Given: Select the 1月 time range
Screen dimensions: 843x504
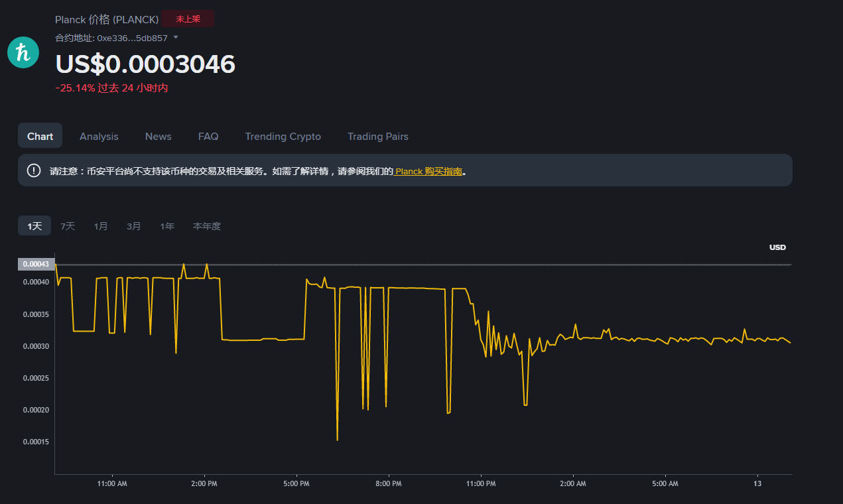Looking at the screenshot, I should (x=101, y=226).
